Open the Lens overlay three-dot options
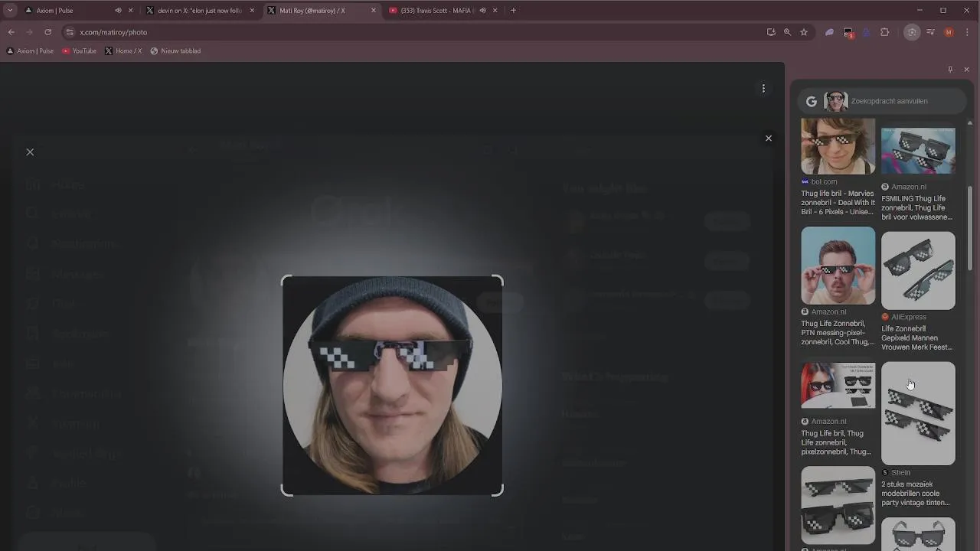Image resolution: width=980 pixels, height=551 pixels. tap(763, 89)
